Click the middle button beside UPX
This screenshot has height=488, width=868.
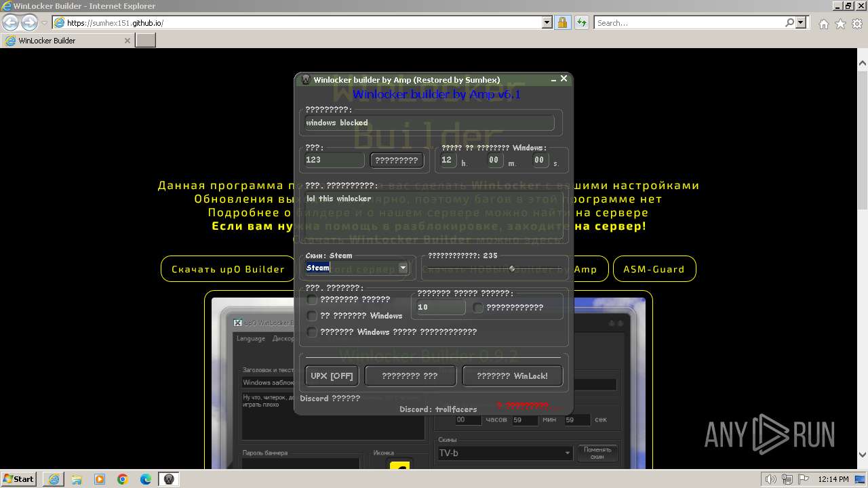tap(410, 375)
